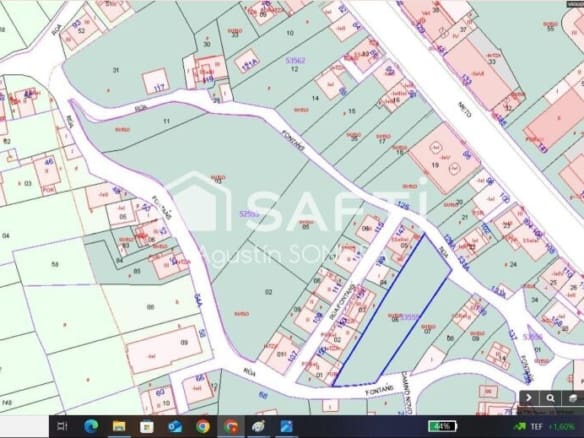This screenshot has height=438, width=584.
Task: Open Outlook from the taskbar
Action: pos(175,426)
